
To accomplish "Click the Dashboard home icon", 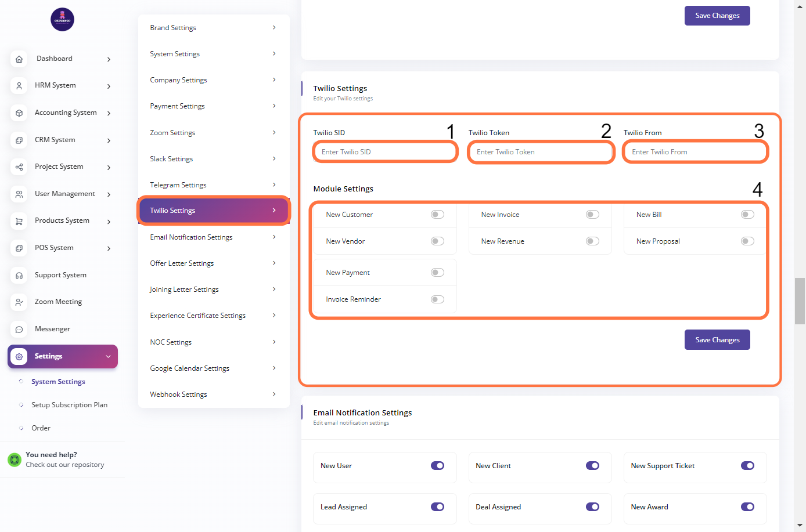I will click(19, 59).
